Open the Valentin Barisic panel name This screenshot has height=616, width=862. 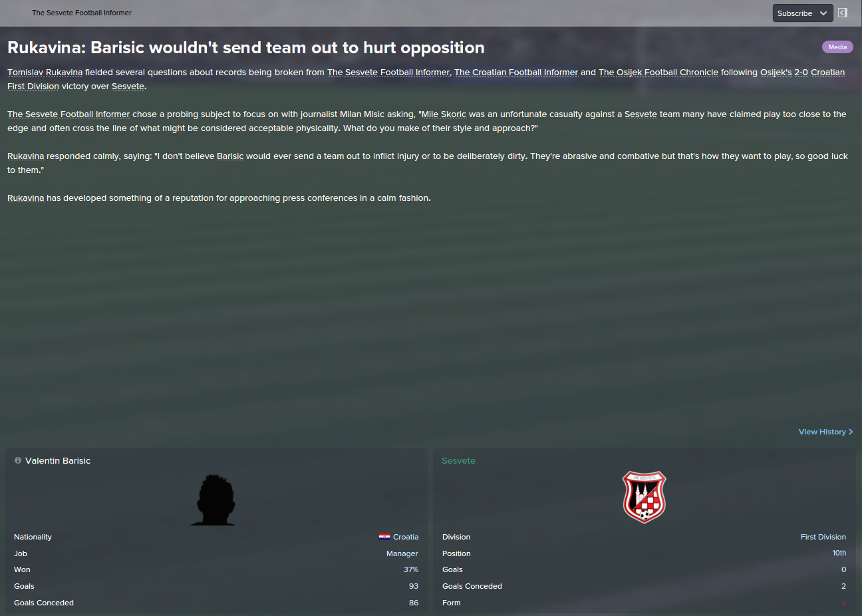pos(58,460)
